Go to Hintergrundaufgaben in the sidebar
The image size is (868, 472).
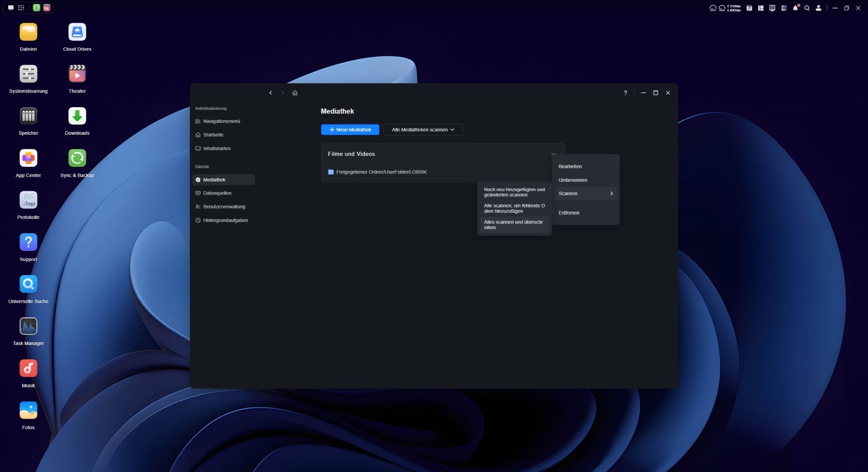coord(225,221)
